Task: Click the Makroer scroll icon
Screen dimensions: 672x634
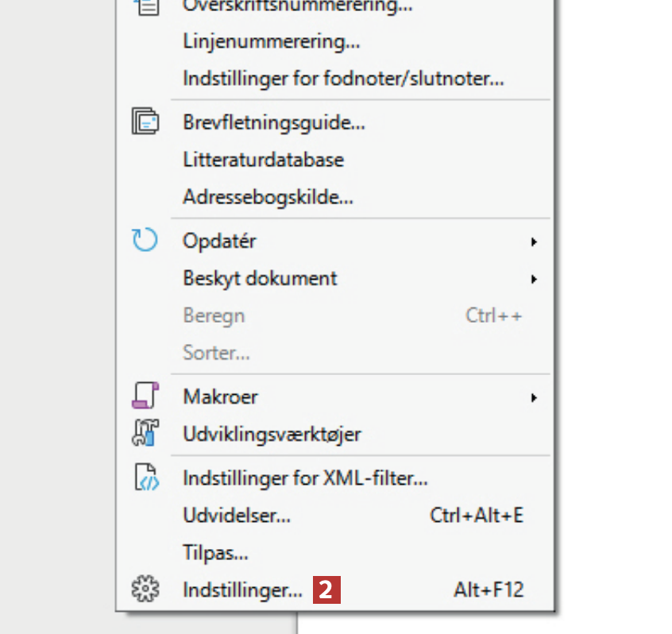Action: point(145,396)
